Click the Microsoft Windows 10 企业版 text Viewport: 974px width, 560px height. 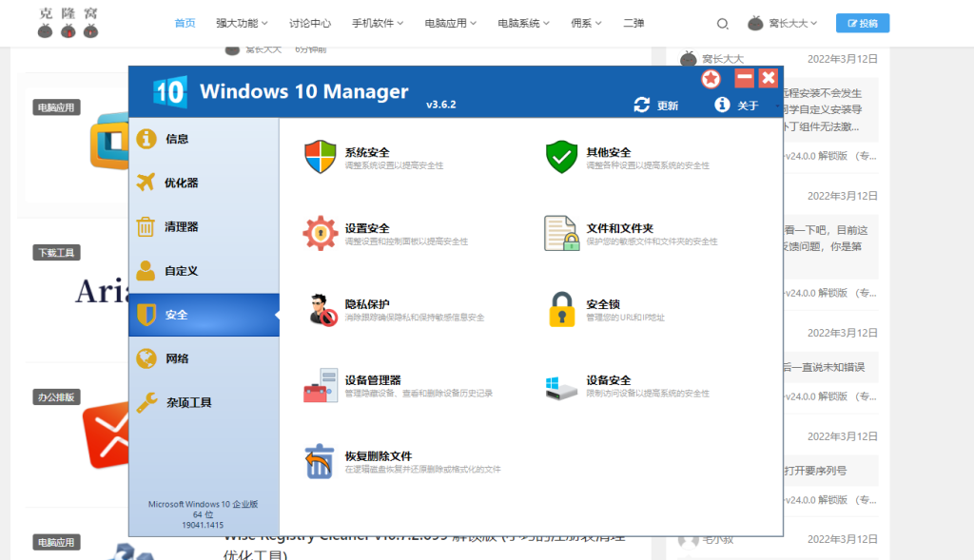[204, 504]
